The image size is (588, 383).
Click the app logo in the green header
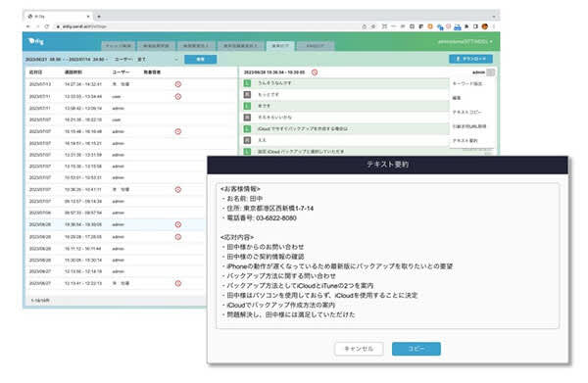click(x=36, y=41)
